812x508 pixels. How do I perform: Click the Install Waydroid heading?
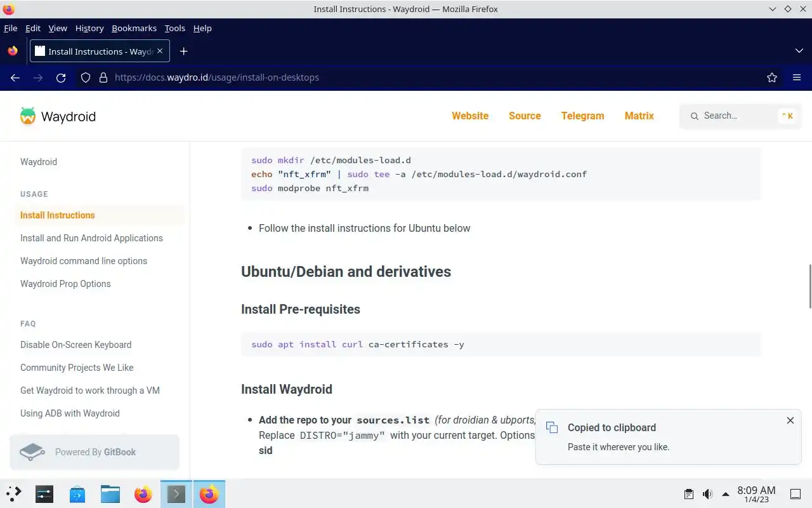(x=287, y=389)
